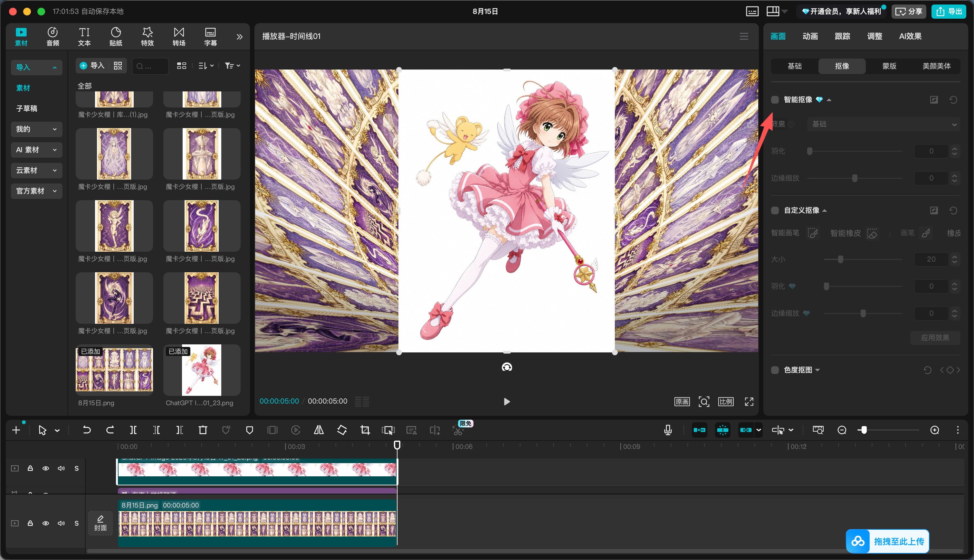Play the preview video
Viewport: 974px width, 560px height.
[507, 402]
